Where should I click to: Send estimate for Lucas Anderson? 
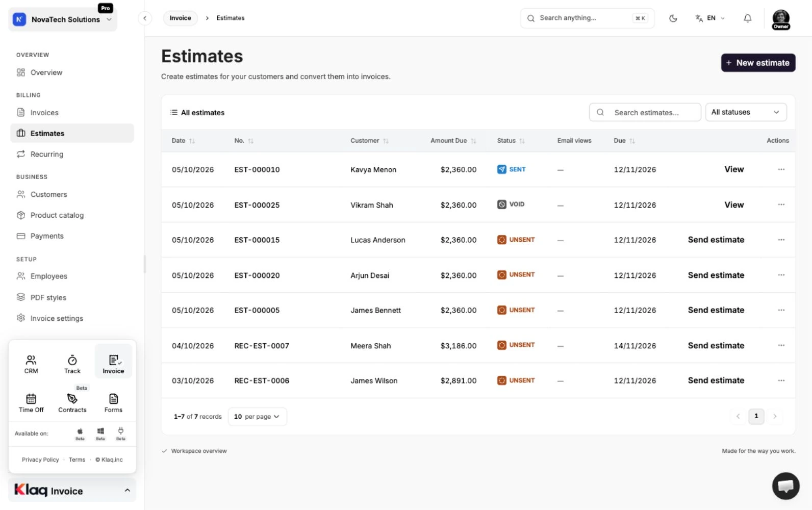[x=716, y=240]
